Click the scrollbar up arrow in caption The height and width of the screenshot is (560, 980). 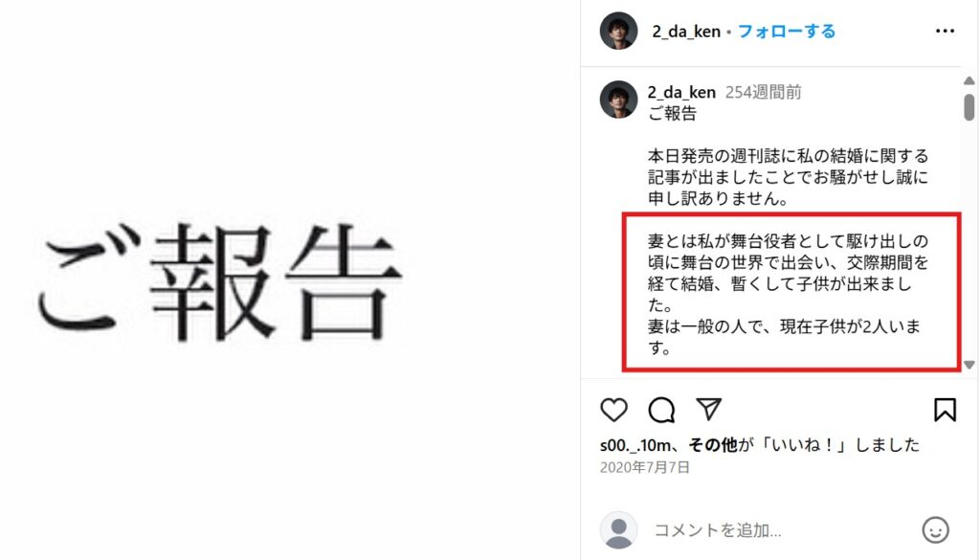(969, 80)
